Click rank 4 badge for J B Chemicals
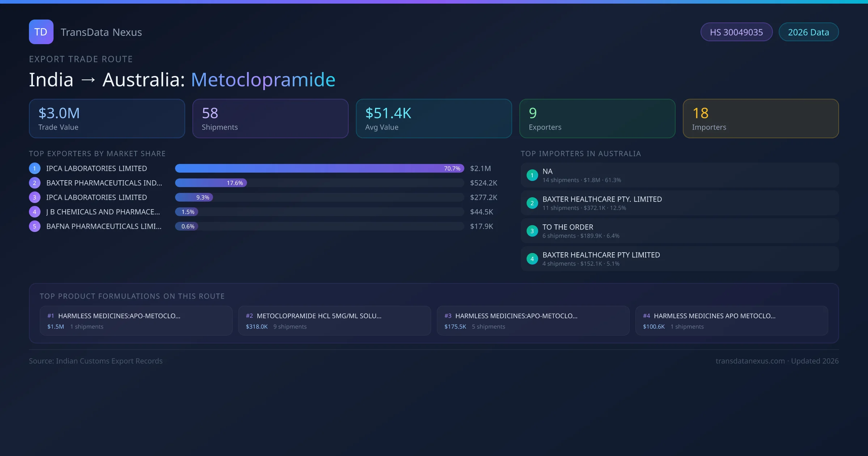Image resolution: width=868 pixels, height=456 pixels. (34, 212)
